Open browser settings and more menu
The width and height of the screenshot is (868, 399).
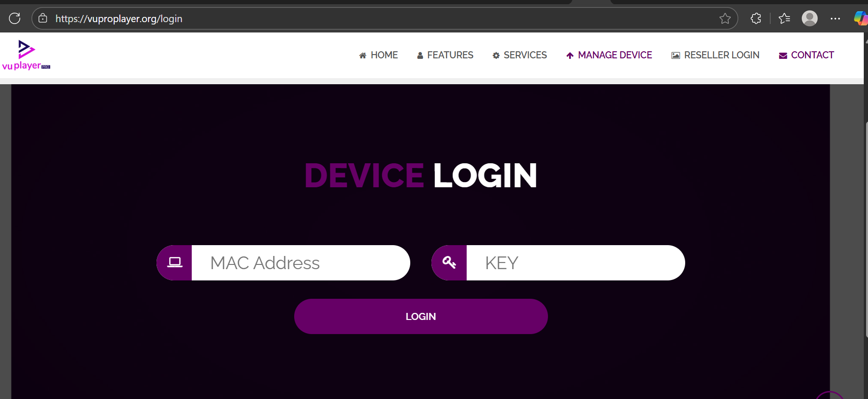tap(835, 18)
